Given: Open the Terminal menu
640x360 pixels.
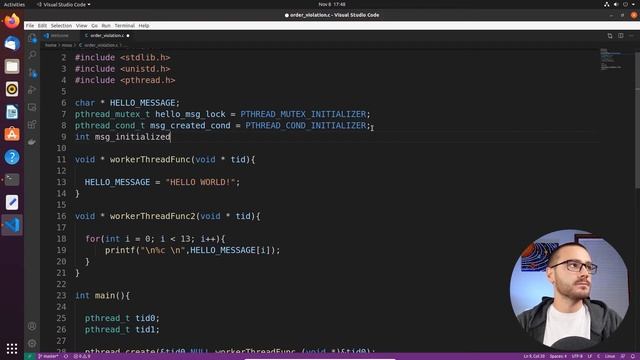Looking at the screenshot, I should 124,25.
